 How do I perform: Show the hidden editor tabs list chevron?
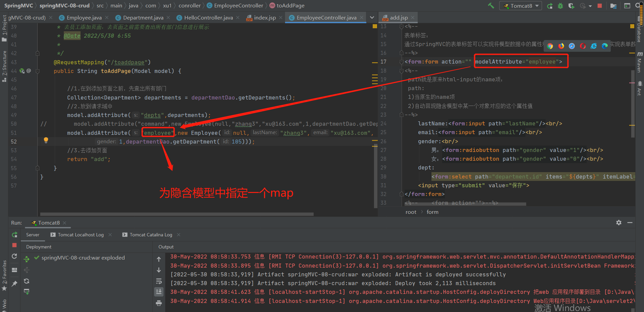(372, 17)
